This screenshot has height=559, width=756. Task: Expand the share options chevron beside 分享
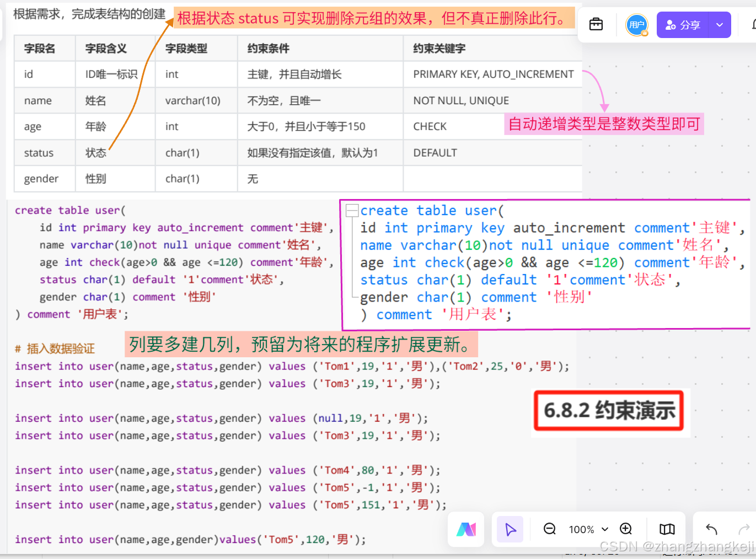[x=719, y=24]
